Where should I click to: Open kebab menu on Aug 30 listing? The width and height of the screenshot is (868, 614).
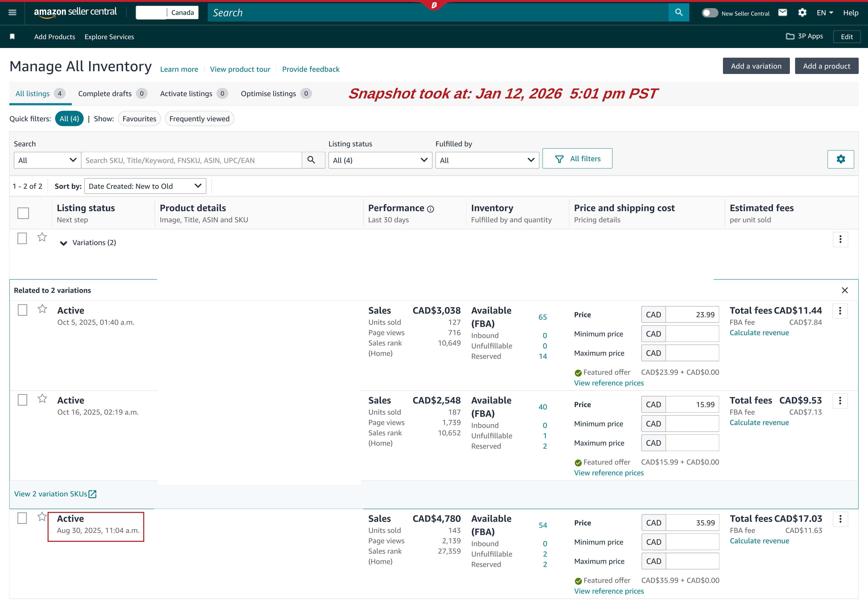[x=840, y=519]
